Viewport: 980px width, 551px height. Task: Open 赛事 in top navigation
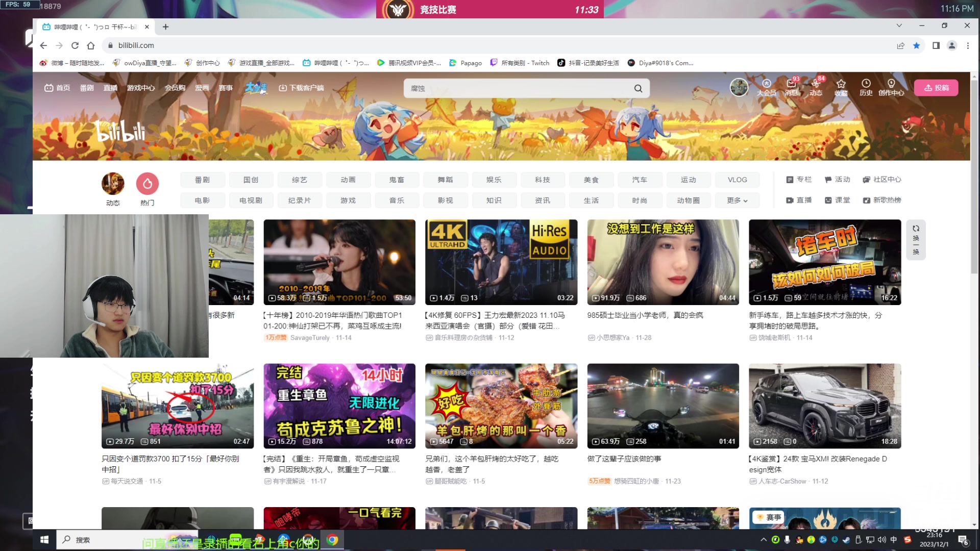(226, 88)
